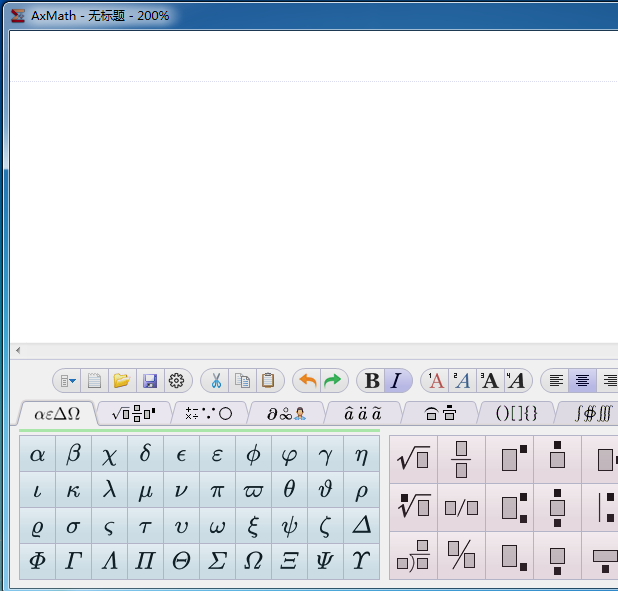
Task: Open the accents â ä ã tab
Action: [363, 414]
